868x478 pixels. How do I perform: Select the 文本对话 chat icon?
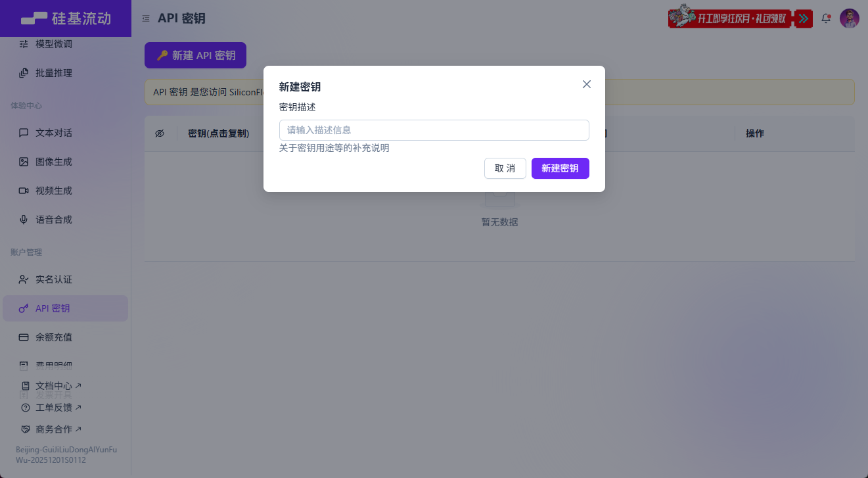tap(24, 133)
